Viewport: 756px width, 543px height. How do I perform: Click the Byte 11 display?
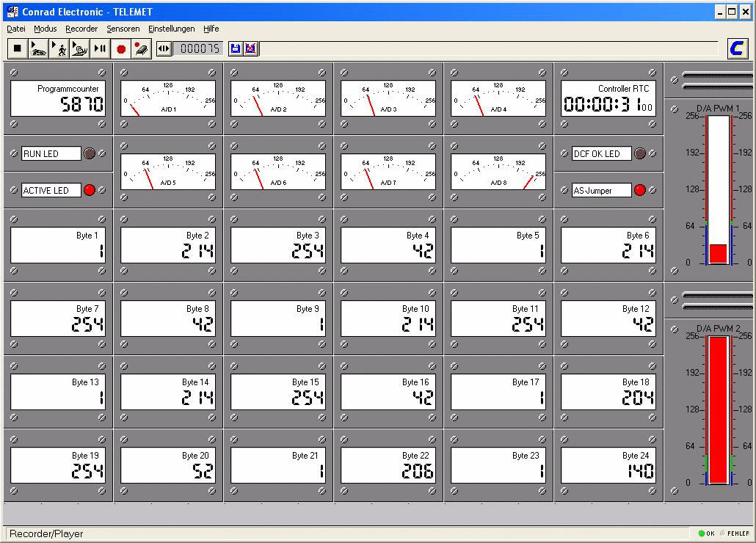(498, 318)
